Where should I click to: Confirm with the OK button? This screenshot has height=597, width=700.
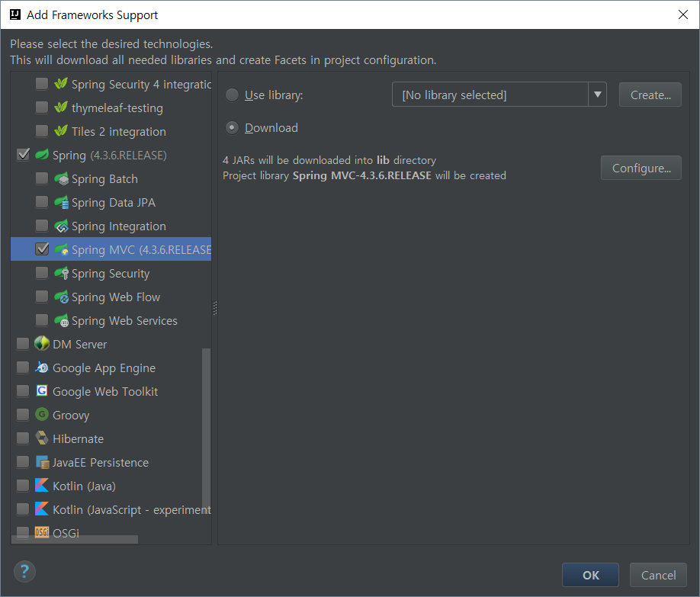(590, 575)
